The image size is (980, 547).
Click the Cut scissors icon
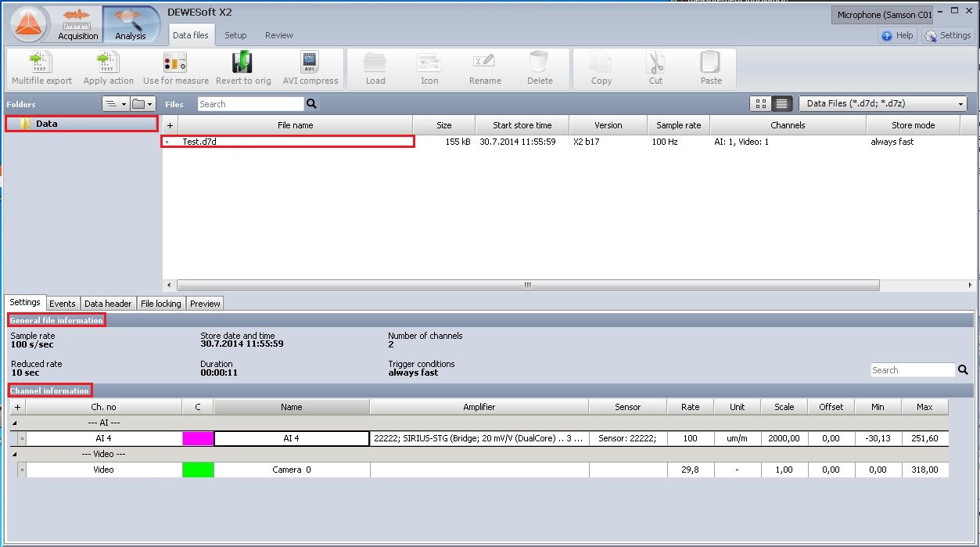click(x=655, y=69)
